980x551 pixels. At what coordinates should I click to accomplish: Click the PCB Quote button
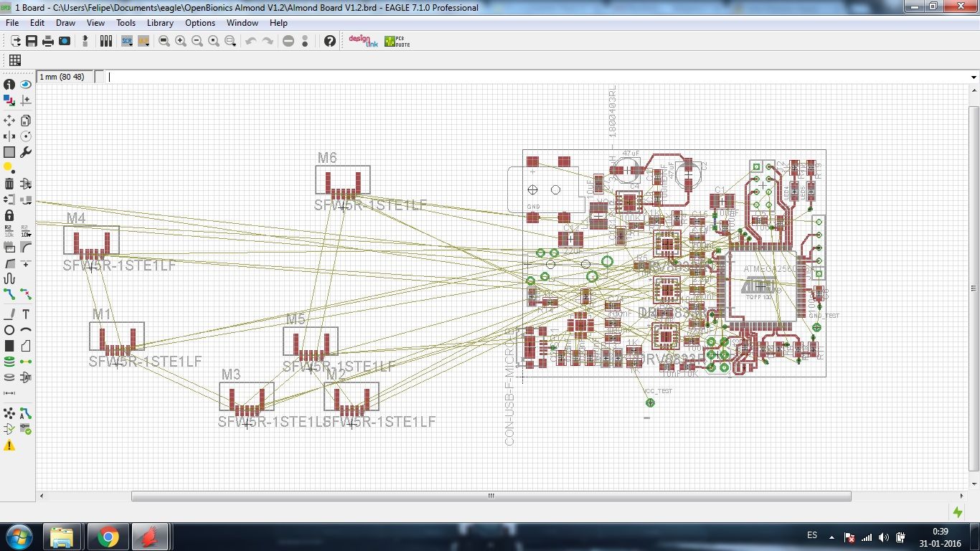[x=397, y=42]
